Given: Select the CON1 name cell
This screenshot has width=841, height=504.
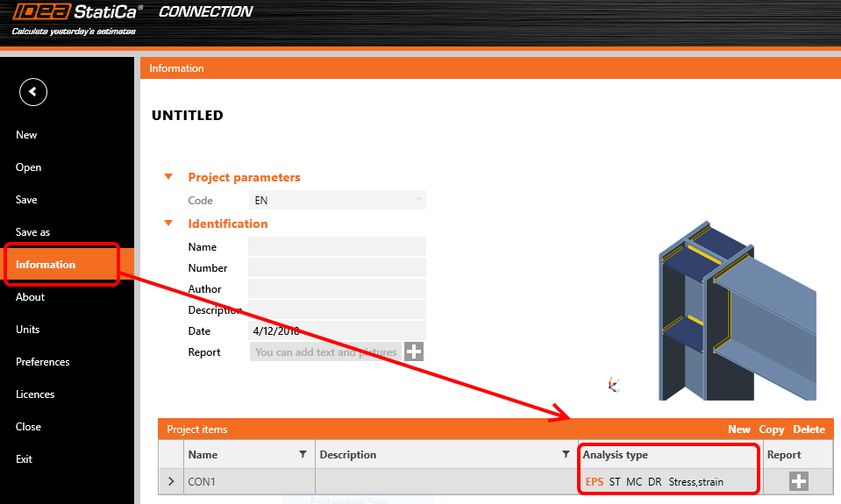Looking at the screenshot, I should (249, 481).
